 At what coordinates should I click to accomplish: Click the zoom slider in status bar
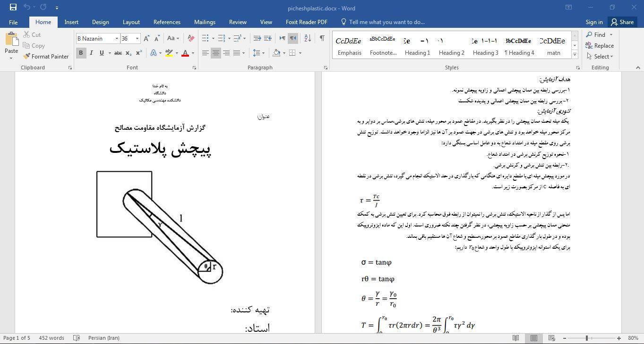coord(587,338)
